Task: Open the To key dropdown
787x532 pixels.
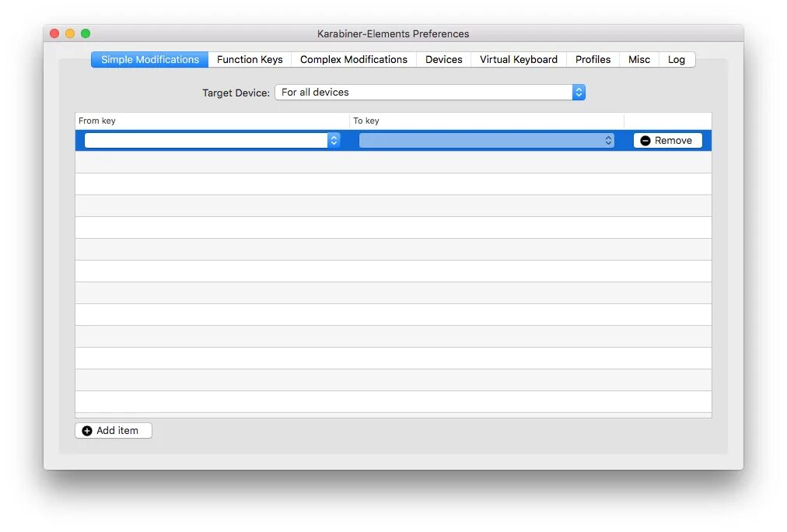Action: point(487,140)
